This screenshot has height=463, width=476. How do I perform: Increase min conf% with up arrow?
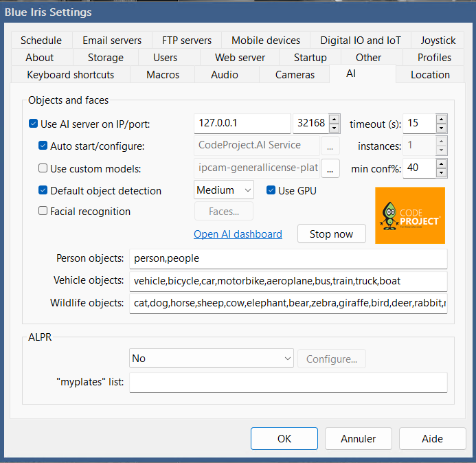click(x=441, y=163)
